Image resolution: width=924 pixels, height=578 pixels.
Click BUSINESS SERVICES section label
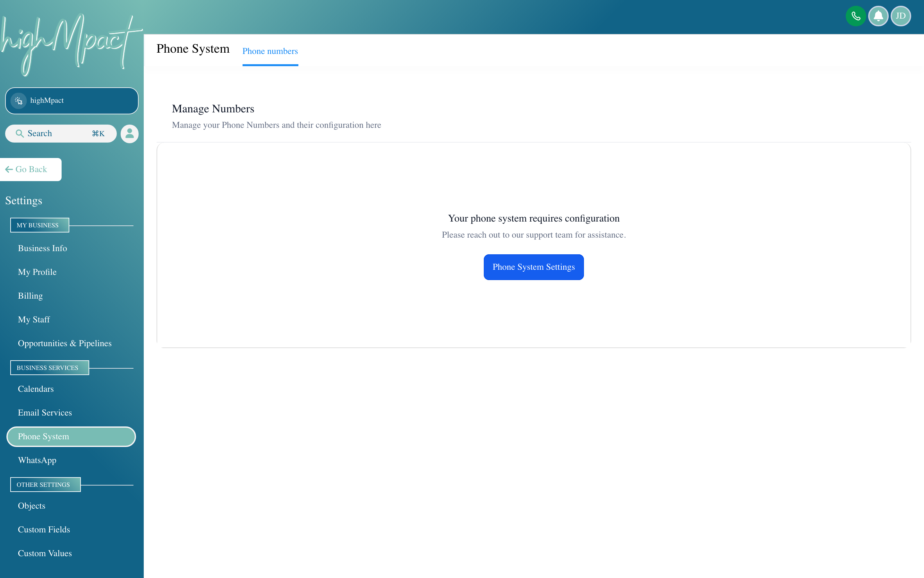pyautogui.click(x=49, y=368)
